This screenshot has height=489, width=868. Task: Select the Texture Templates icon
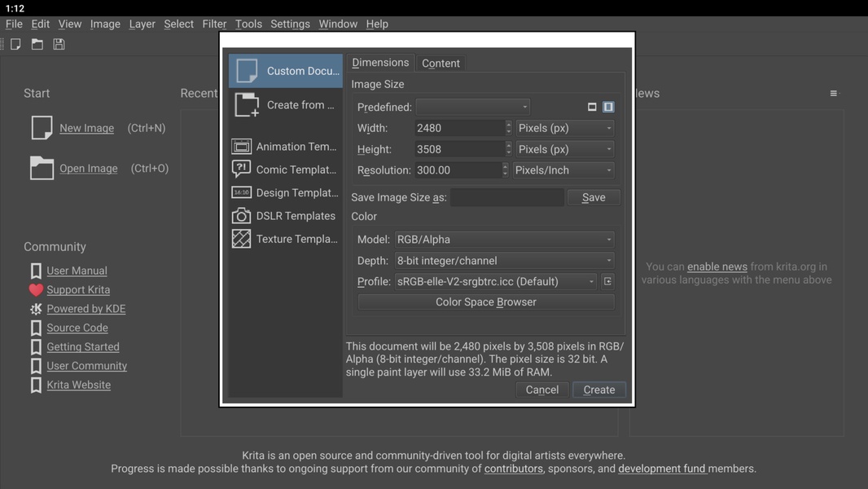pos(241,239)
